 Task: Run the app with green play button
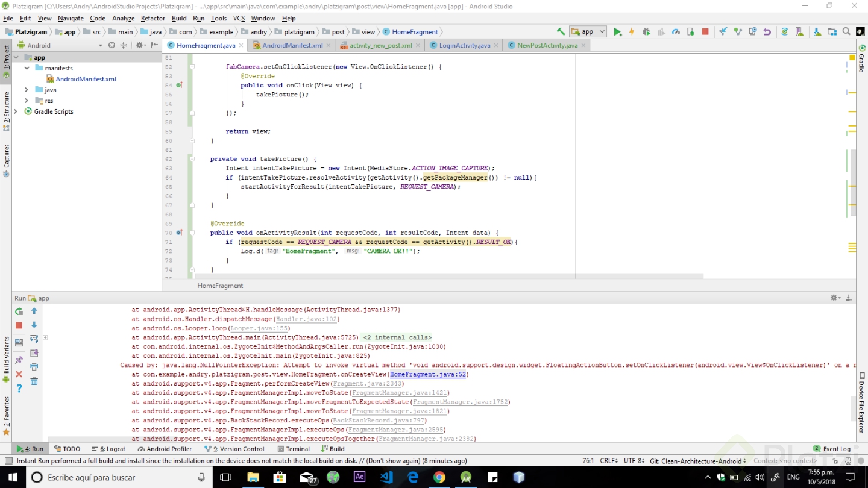617,32
